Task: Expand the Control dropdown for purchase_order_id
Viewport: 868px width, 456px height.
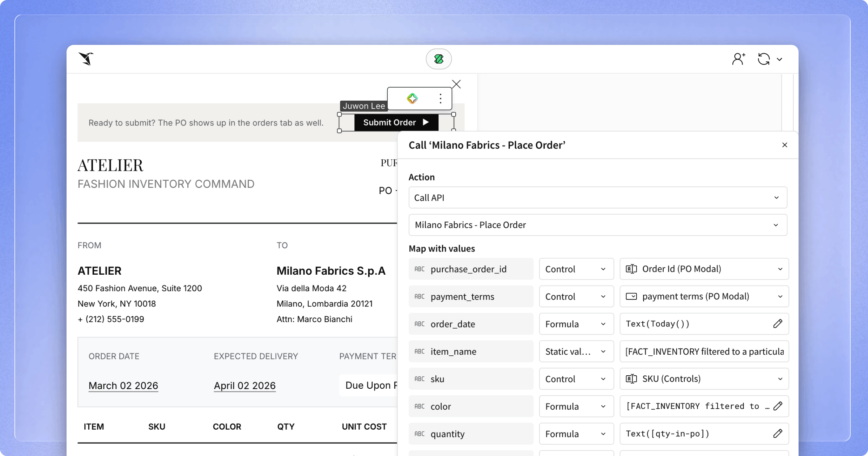Action: [576, 269]
